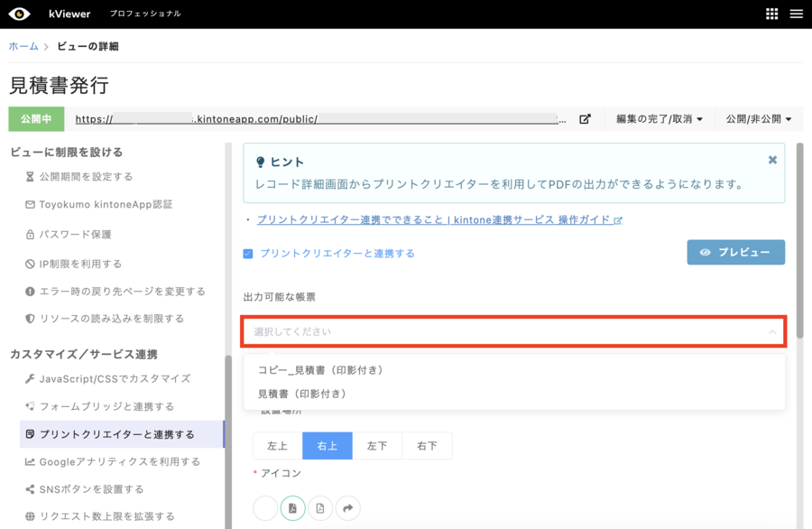Select リソースの読み込みを制限する
812x529 pixels.
point(105,318)
